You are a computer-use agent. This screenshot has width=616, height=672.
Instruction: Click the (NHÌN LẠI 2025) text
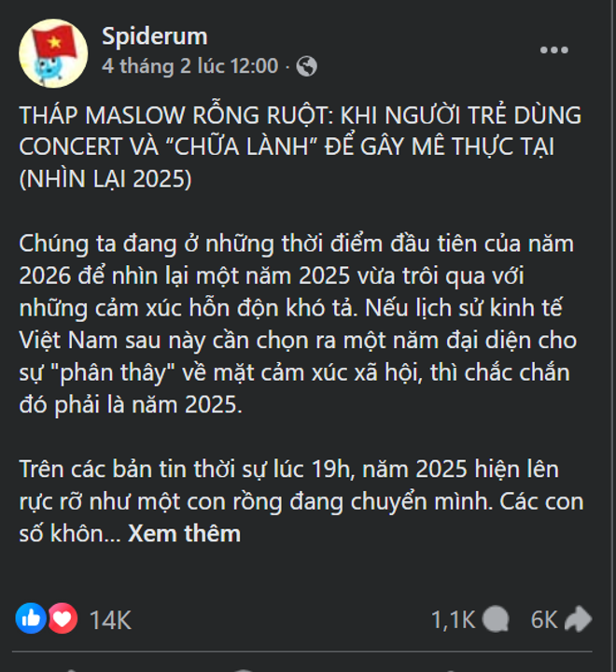pyautogui.click(x=105, y=179)
